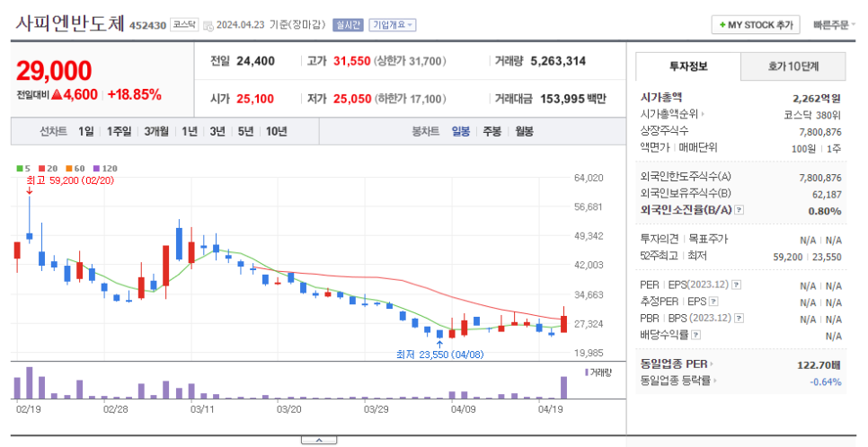The width and height of the screenshot is (868, 447).
Task: Click the stock code 452430
Action: (147, 25)
